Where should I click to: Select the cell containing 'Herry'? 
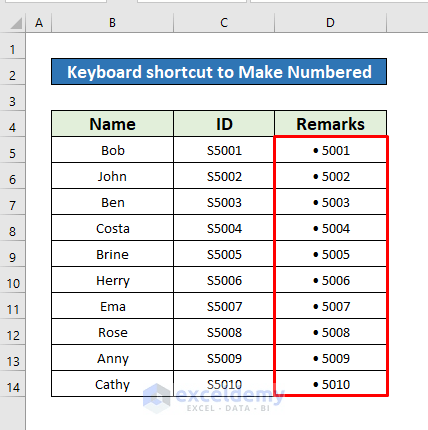click(113, 280)
